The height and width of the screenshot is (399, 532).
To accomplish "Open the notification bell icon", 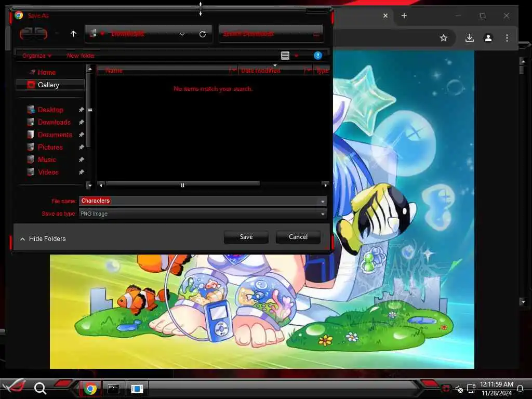I will pyautogui.click(x=520, y=389).
